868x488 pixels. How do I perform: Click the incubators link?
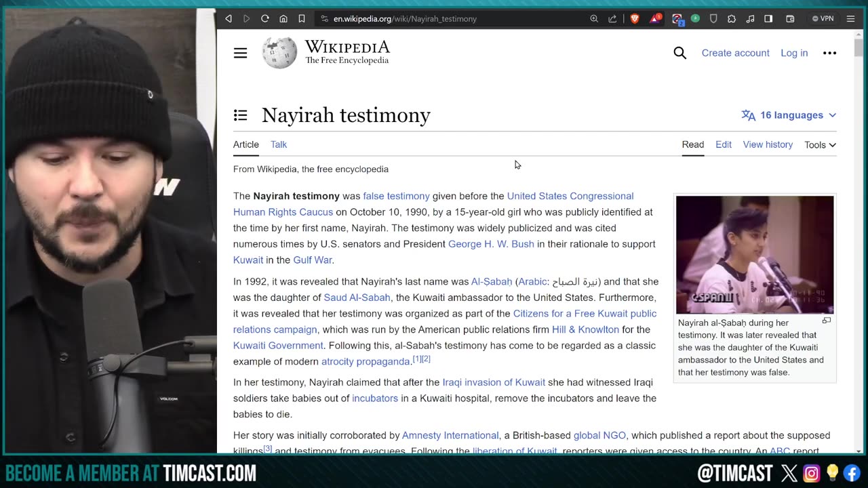click(x=375, y=399)
